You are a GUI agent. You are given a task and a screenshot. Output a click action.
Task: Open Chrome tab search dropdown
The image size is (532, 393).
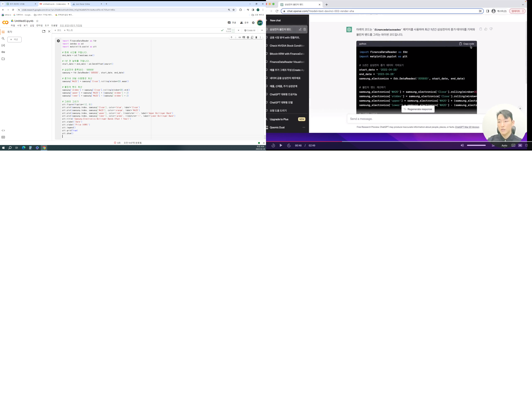point(3,4)
